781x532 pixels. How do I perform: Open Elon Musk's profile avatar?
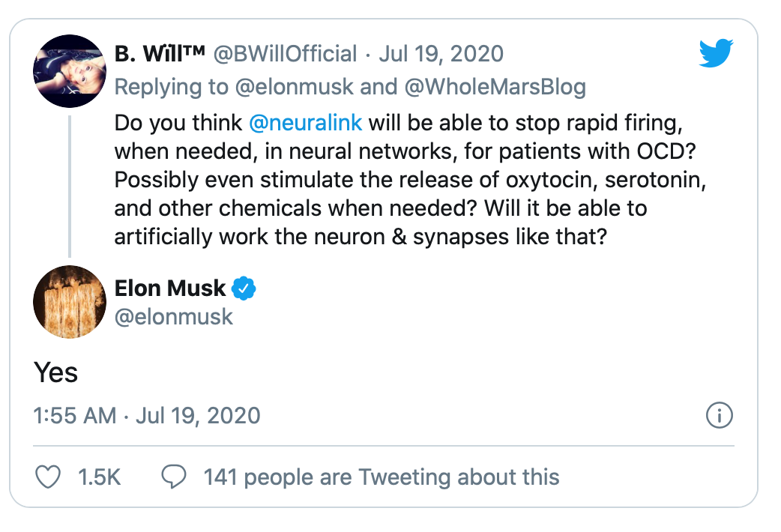[70, 302]
